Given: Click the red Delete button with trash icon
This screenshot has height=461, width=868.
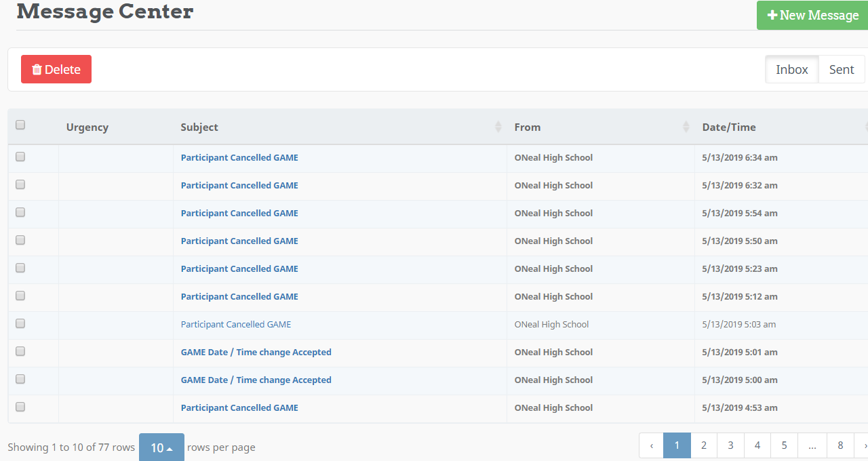Looking at the screenshot, I should [56, 69].
